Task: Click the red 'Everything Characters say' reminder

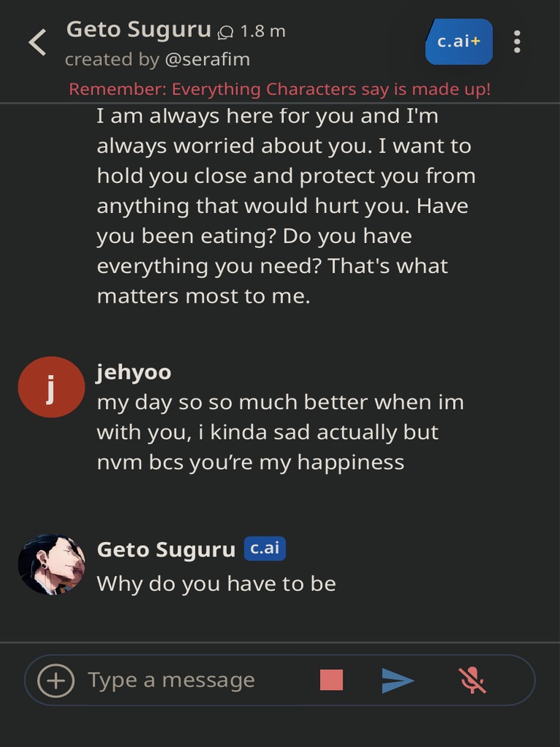Action: point(279,89)
